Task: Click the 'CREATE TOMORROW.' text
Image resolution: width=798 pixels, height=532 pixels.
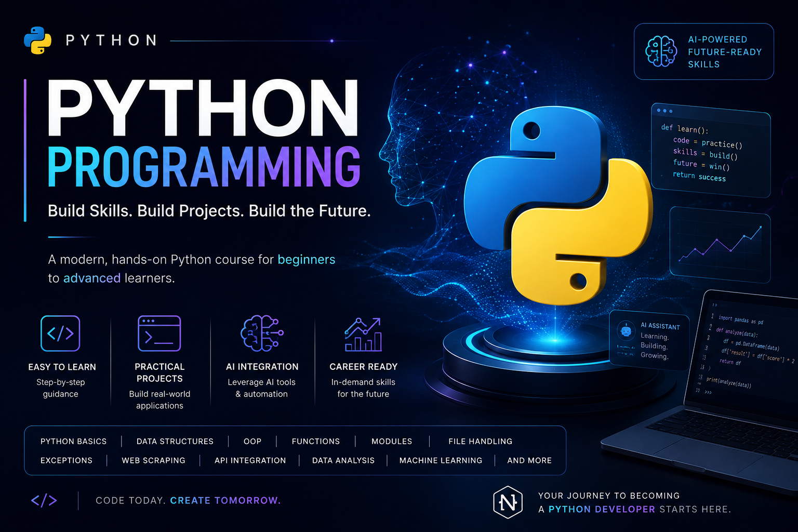Action: [225, 501]
